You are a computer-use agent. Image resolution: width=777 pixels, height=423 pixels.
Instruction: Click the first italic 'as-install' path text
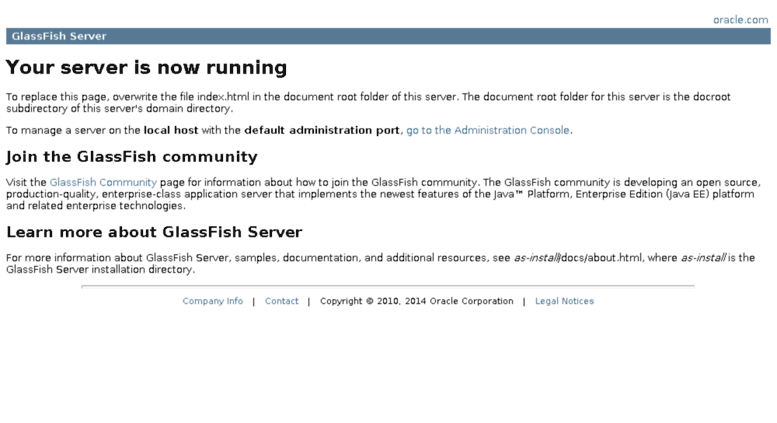point(537,258)
